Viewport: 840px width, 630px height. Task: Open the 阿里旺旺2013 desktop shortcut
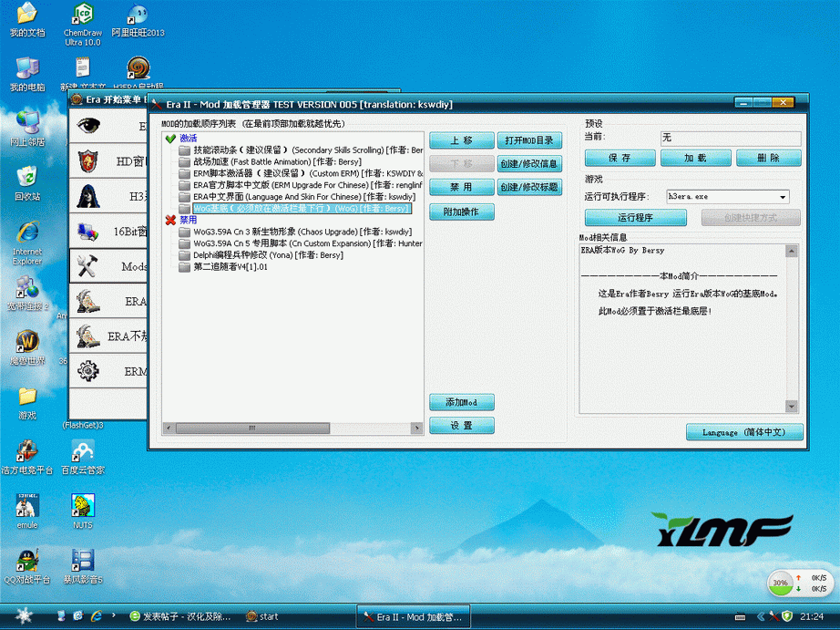[x=138, y=20]
